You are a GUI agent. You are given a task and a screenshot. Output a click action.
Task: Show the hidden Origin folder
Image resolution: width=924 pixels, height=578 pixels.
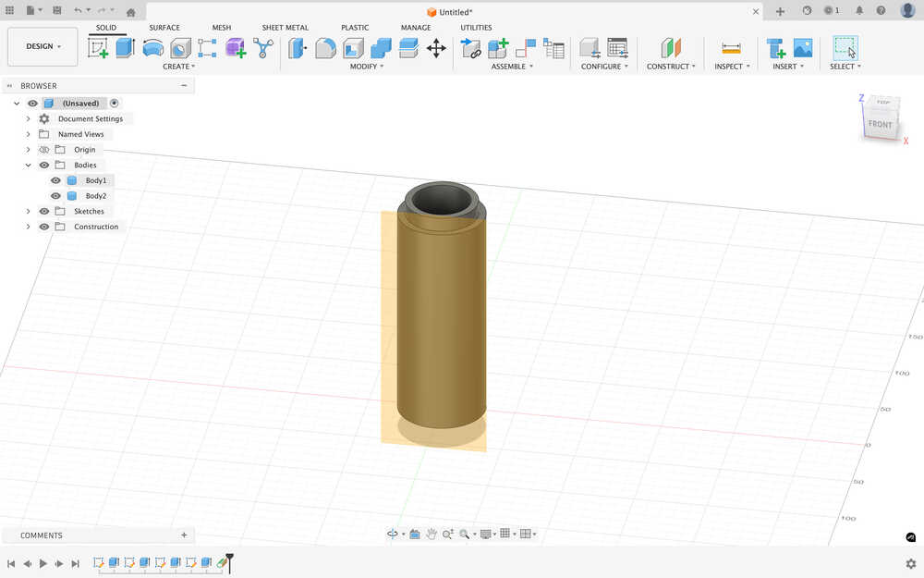click(x=44, y=150)
